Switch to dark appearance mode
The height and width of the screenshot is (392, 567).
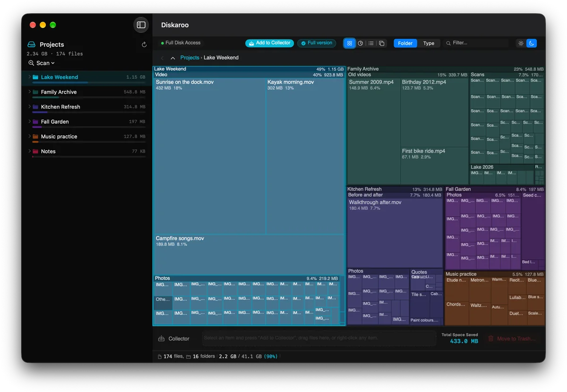[532, 43]
